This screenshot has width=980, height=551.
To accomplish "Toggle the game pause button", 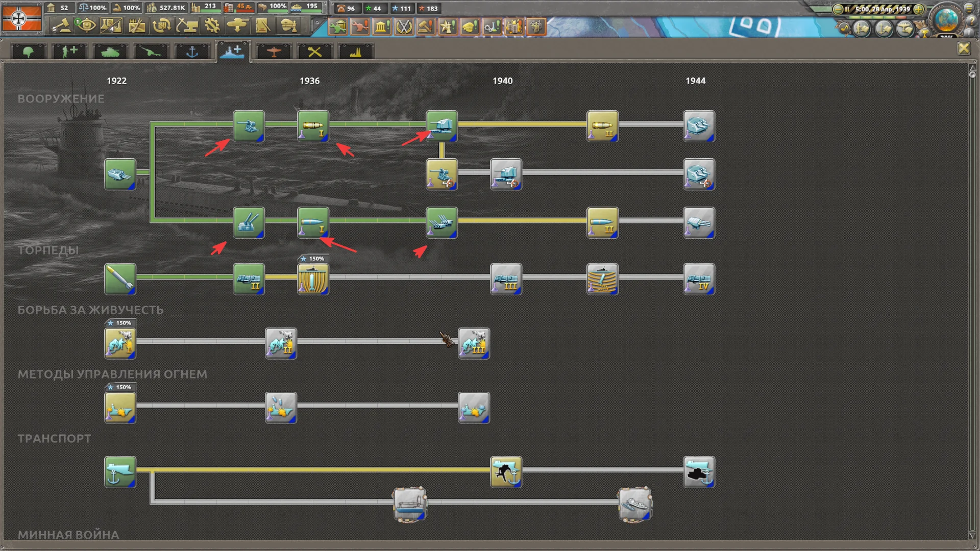I will coord(847,9).
